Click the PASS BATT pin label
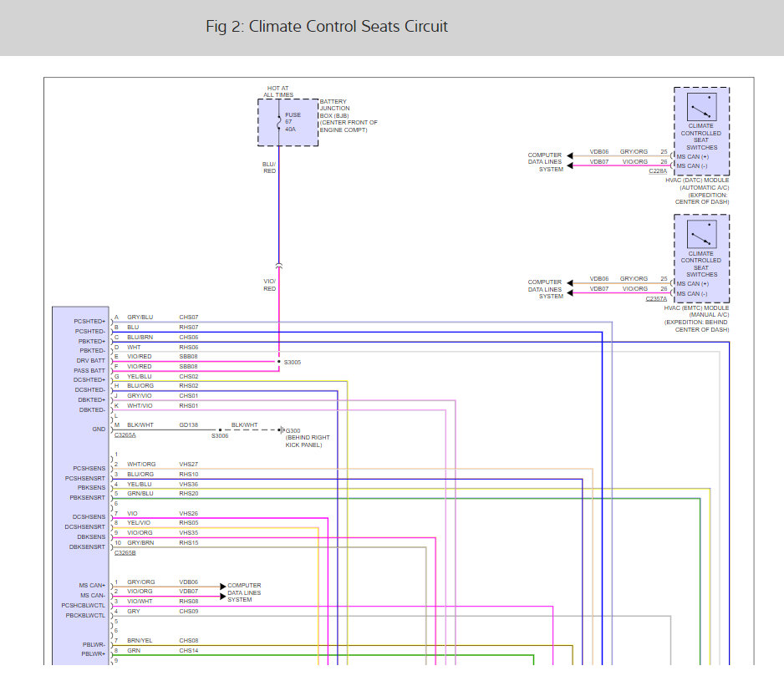 tap(89, 370)
